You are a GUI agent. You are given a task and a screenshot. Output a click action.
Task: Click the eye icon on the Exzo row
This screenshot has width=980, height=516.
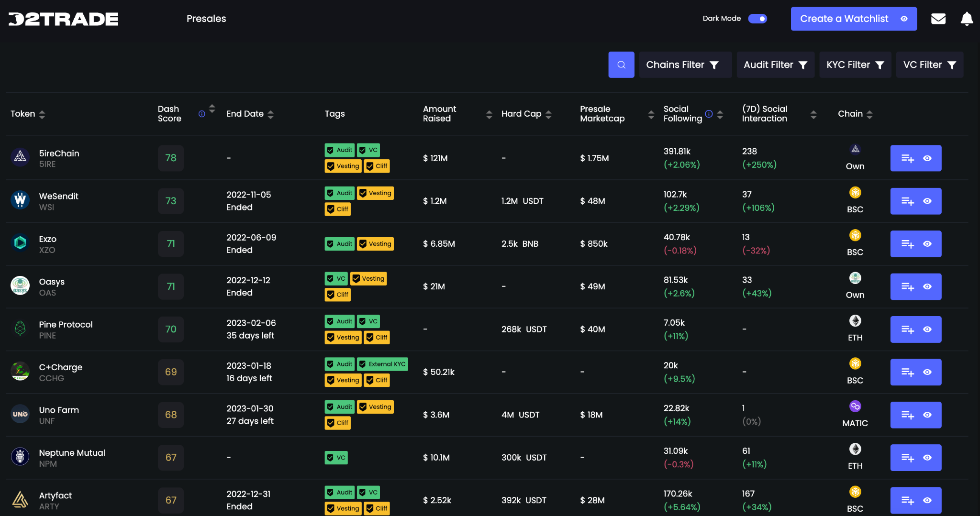(x=927, y=243)
